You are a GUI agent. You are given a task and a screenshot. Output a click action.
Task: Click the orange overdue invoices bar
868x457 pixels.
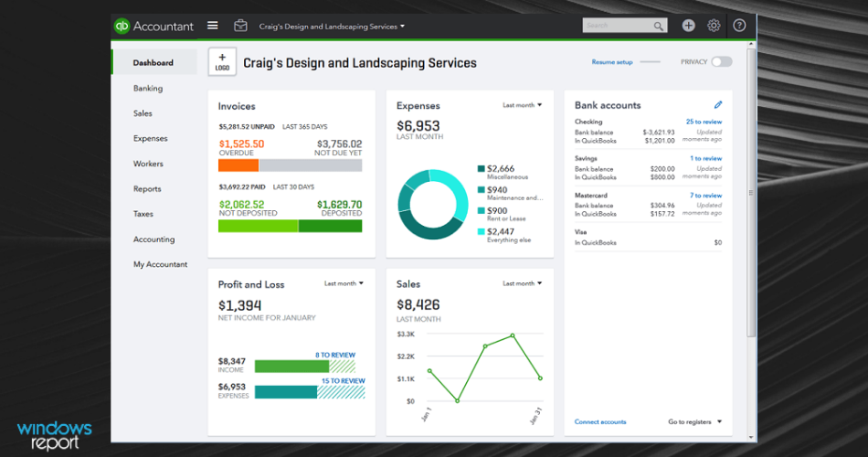[238, 165]
